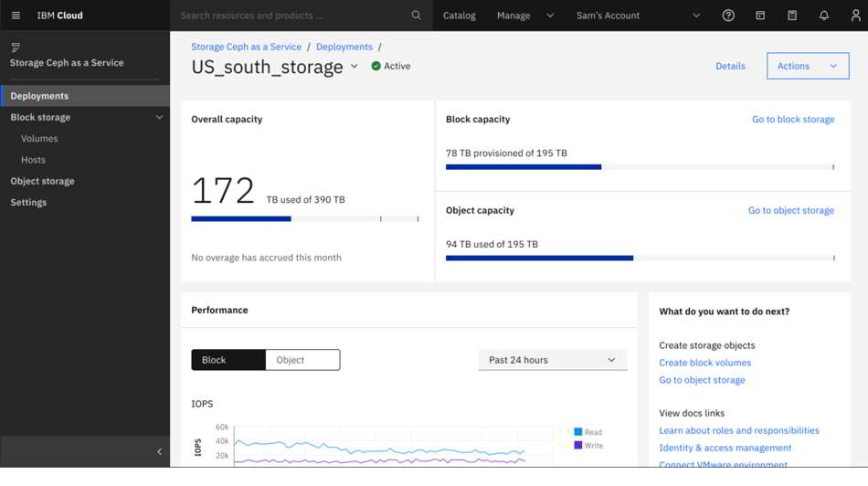Open the notifications bell
The height and width of the screenshot is (486, 868).
pos(824,16)
